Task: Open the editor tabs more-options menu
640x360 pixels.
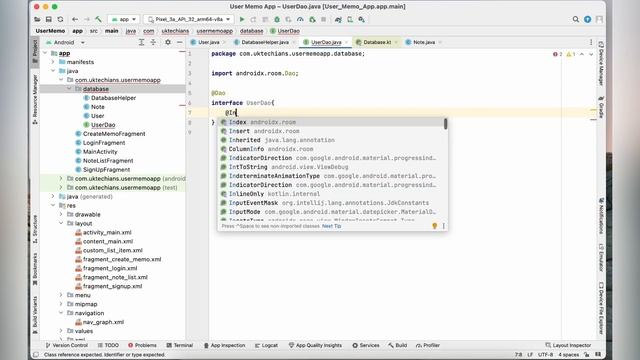Action: pos(591,42)
